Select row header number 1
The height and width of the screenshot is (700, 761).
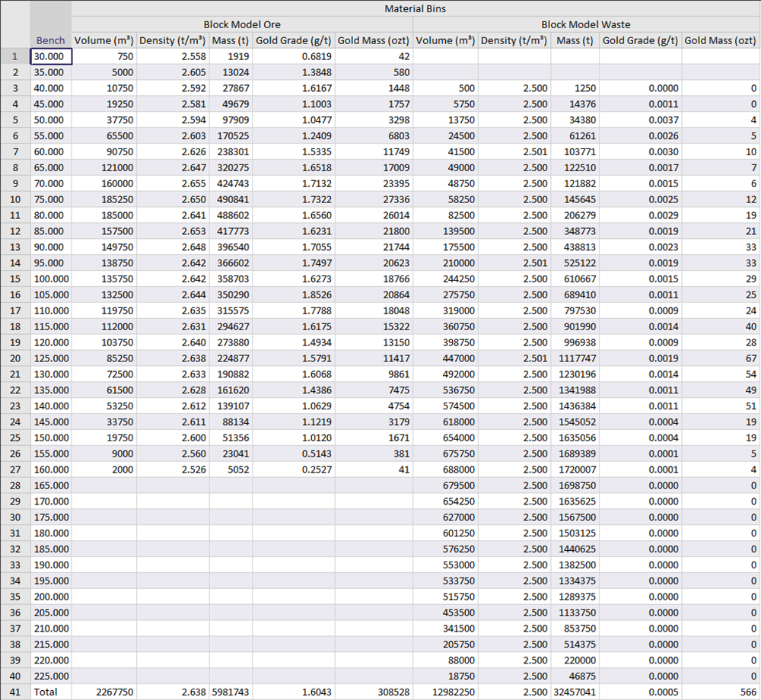[x=14, y=56]
